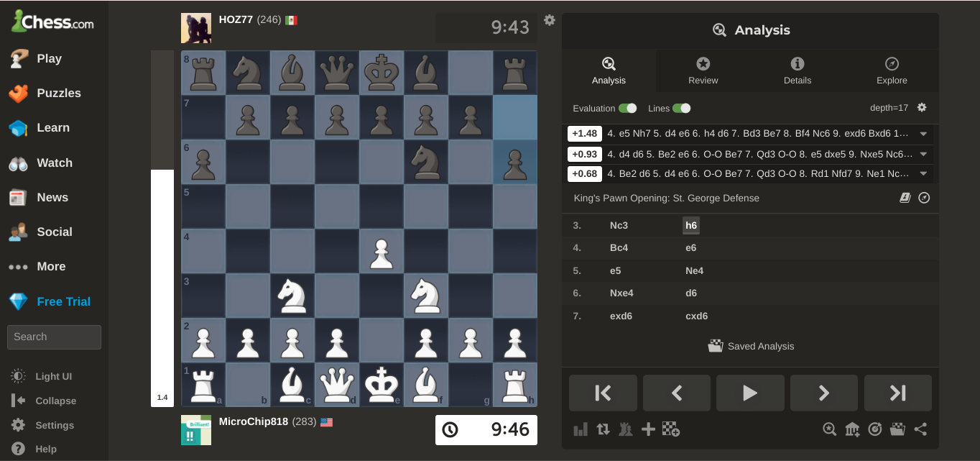Switch to the Review tab

click(703, 70)
